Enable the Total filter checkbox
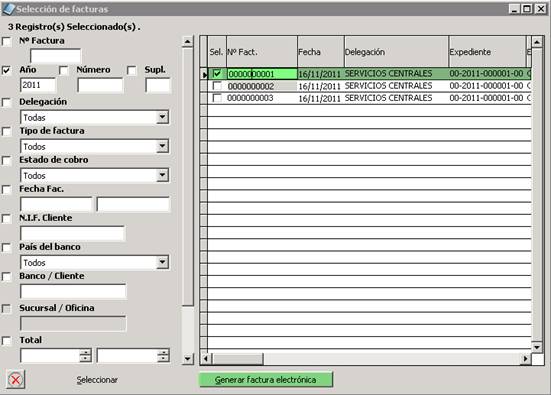Viewport: 551px width, 395px height. click(x=6, y=341)
